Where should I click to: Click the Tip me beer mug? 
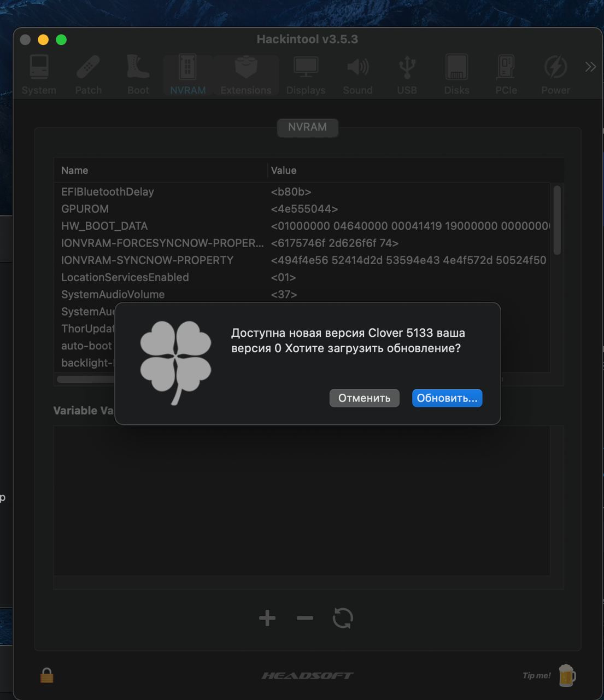click(x=567, y=675)
